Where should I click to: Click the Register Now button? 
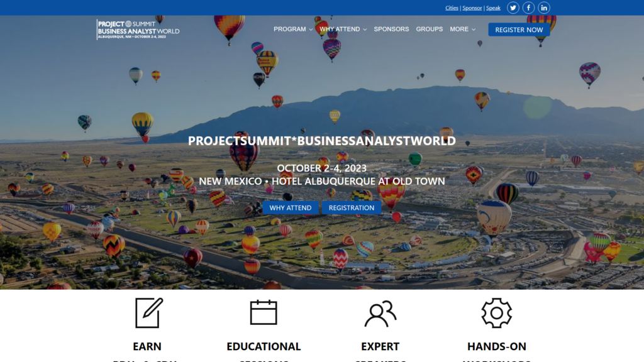519,30
